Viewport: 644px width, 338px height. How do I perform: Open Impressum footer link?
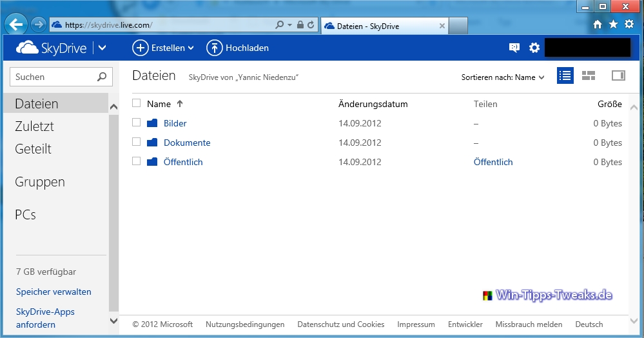416,324
